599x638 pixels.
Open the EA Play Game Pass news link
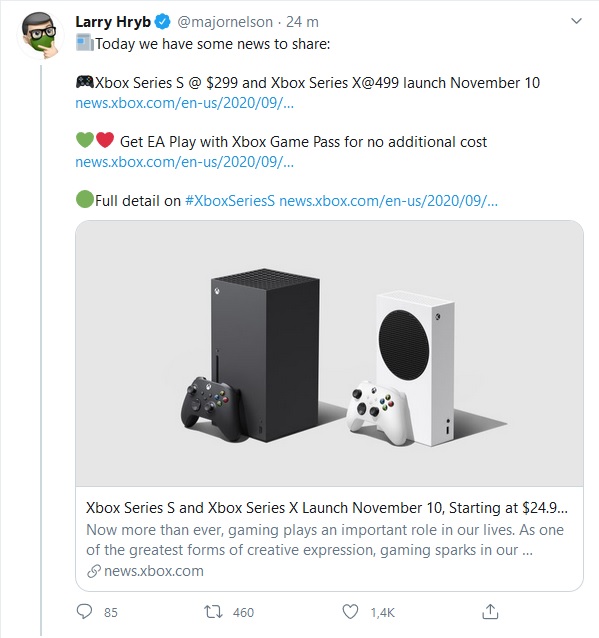(184, 162)
